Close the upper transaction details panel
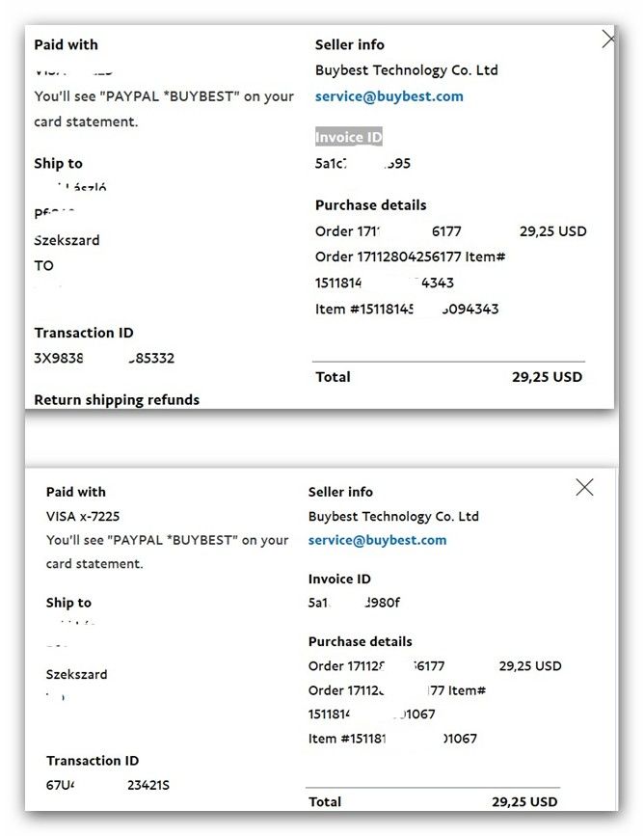644x836 pixels. [x=608, y=39]
